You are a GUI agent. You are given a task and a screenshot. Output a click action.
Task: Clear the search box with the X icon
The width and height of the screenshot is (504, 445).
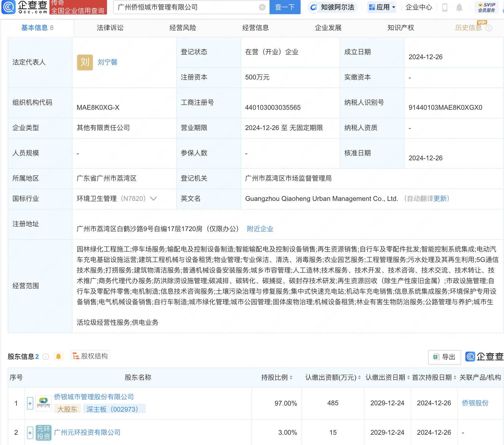262,7
